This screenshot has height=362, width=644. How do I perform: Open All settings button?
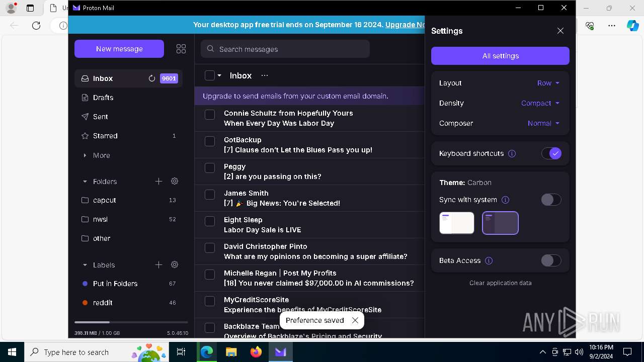500,56
